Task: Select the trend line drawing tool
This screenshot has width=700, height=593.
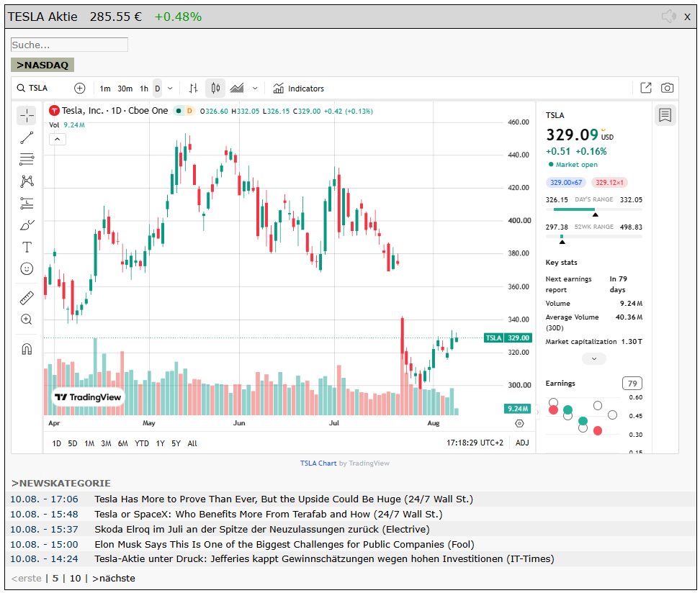Action: (x=27, y=137)
